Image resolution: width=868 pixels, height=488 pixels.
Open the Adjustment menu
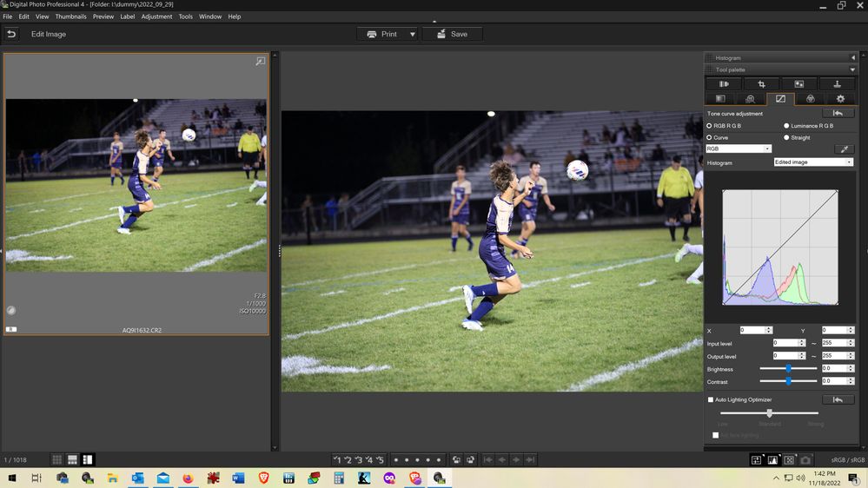point(156,16)
